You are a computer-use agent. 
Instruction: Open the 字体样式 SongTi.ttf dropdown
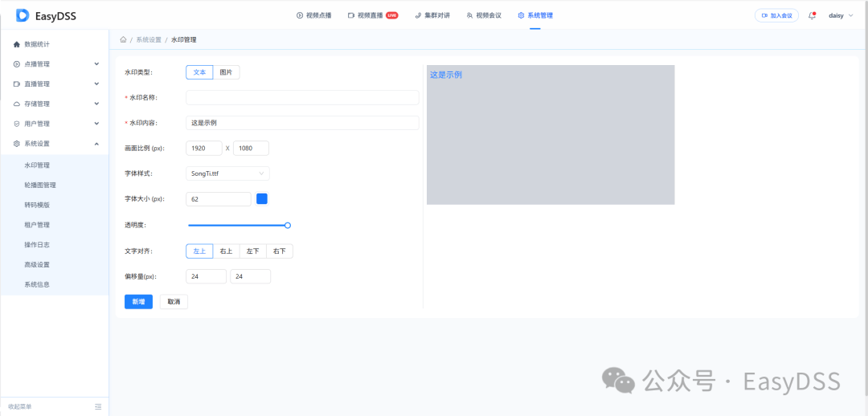point(227,173)
